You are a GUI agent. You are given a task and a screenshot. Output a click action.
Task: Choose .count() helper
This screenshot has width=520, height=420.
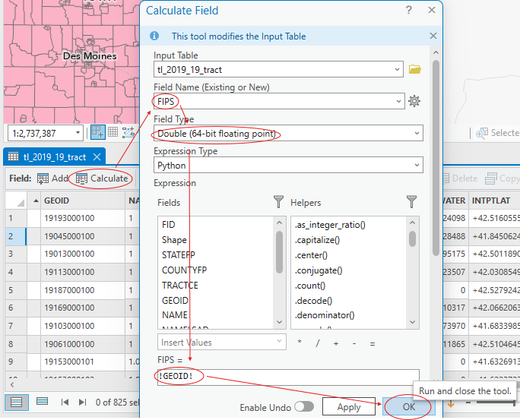point(310,286)
